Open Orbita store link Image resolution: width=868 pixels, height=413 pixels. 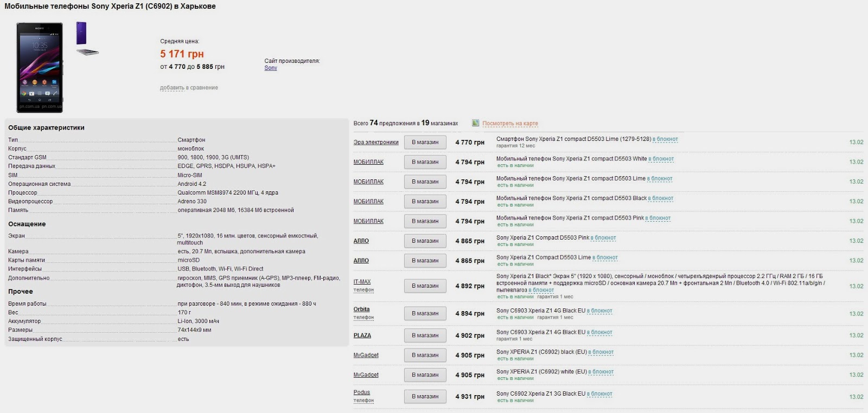pos(362,309)
